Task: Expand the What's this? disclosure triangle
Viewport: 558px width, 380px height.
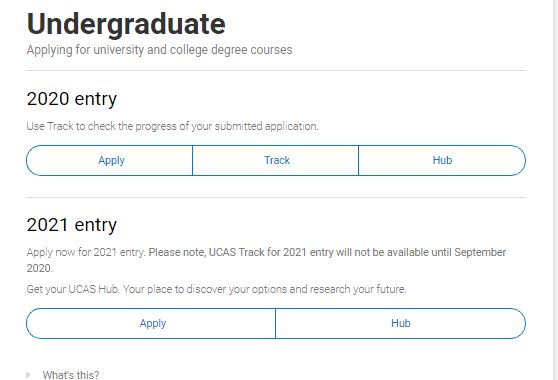Action: point(28,375)
